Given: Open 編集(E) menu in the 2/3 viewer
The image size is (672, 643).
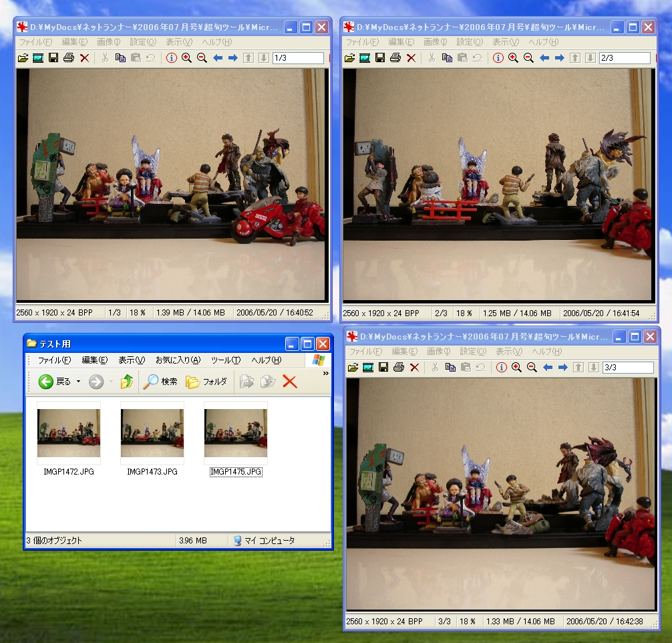Looking at the screenshot, I should (x=401, y=42).
